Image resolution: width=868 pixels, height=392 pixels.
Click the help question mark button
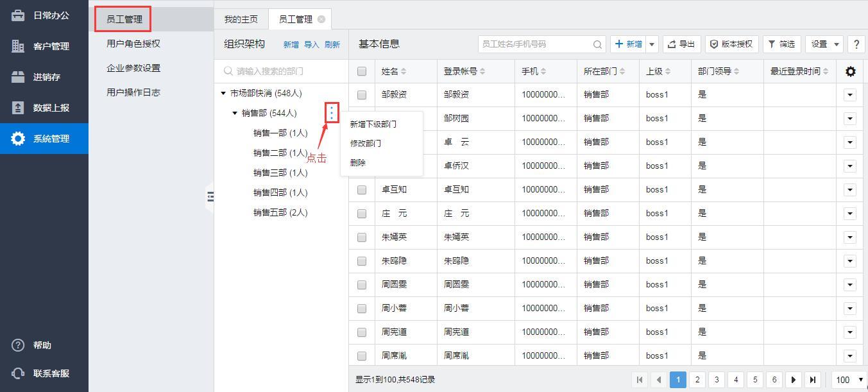(x=856, y=44)
